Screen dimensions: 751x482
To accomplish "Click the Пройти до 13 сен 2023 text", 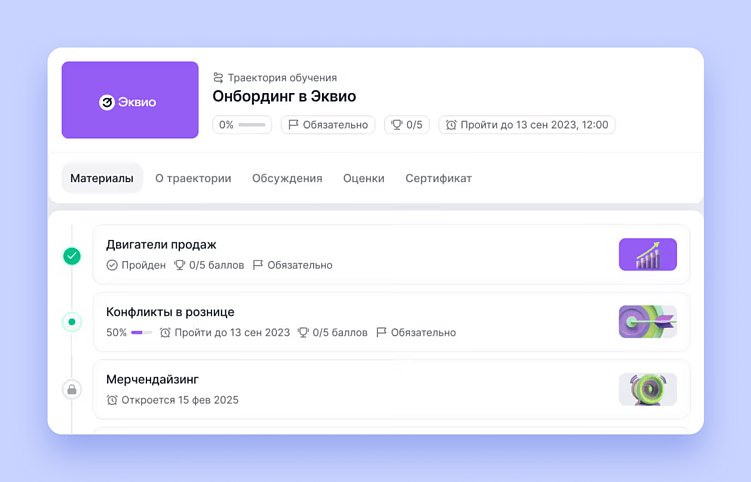I will [x=232, y=333].
